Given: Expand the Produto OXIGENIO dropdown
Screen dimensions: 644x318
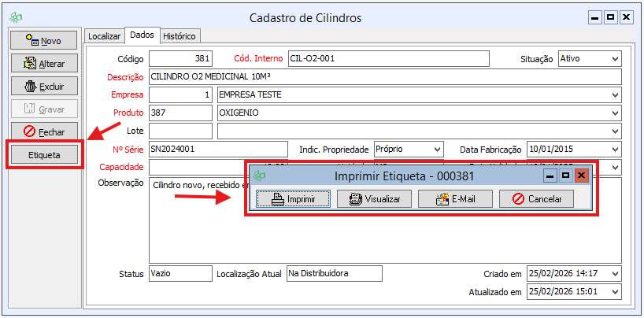Looking at the screenshot, I should (614, 113).
